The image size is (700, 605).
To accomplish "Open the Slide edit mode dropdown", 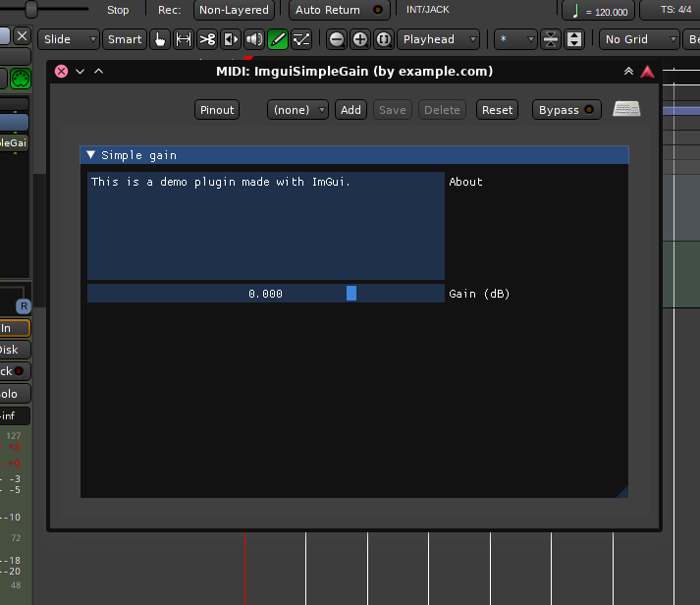I will pyautogui.click(x=69, y=39).
